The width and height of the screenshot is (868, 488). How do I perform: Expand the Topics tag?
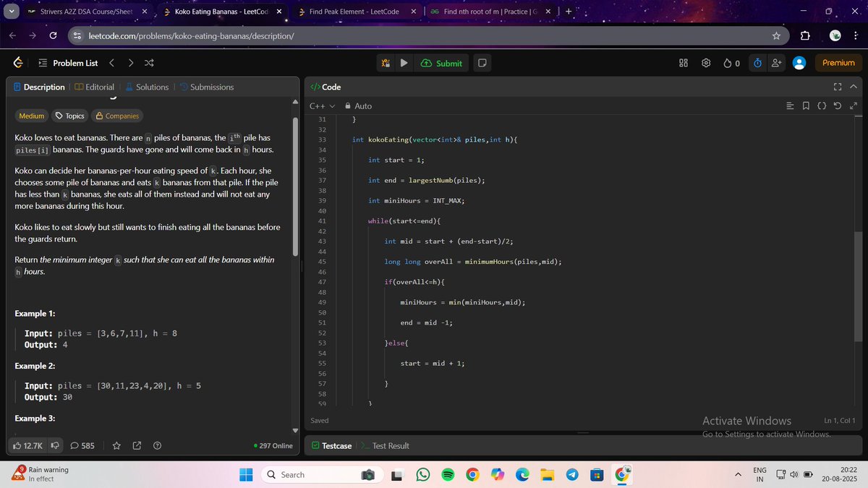click(x=70, y=116)
